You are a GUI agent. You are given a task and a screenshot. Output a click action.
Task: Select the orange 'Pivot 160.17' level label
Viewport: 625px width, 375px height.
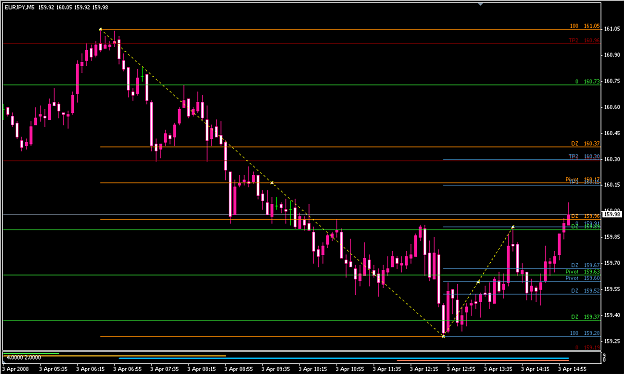tap(582, 179)
